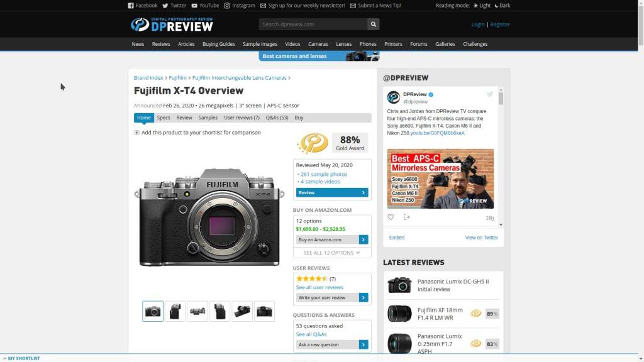Click the user review star rating
Screen dimensions: 644x362
(312, 278)
